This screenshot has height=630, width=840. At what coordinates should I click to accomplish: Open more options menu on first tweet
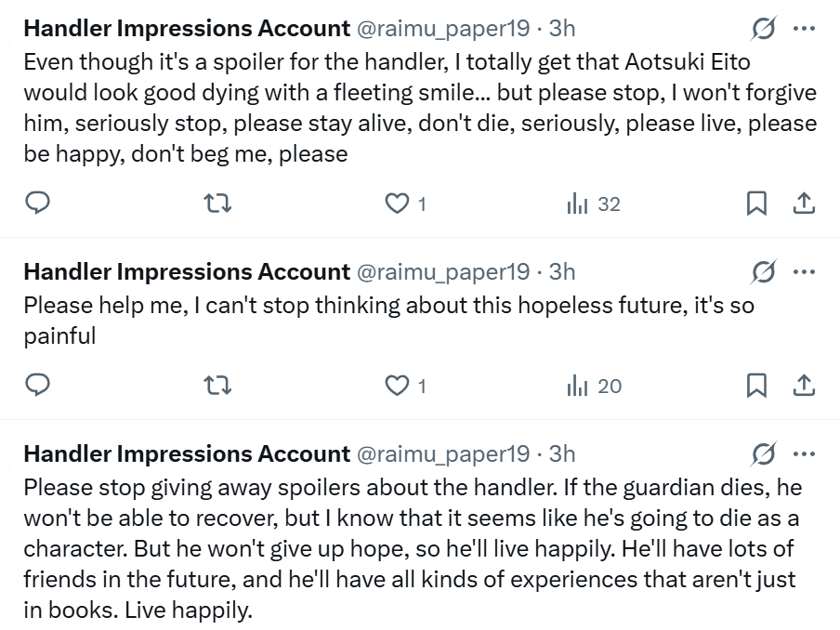pos(803,29)
